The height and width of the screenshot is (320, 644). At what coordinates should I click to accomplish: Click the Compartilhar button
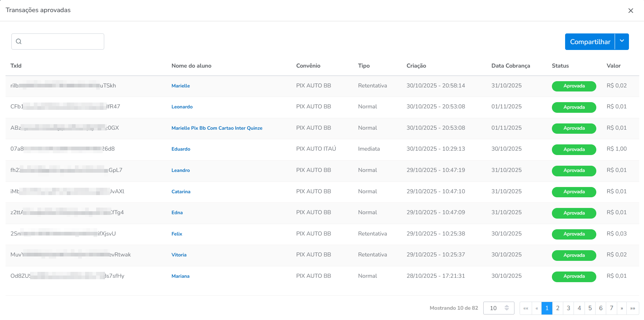[x=590, y=42]
